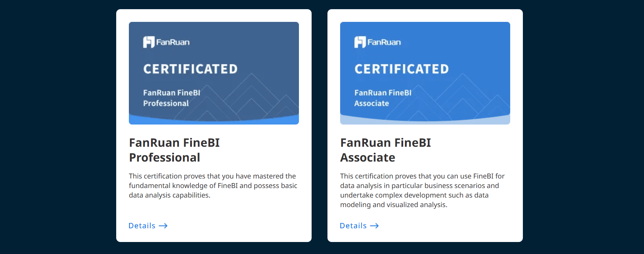Screen dimensions: 644x254
Task: Click the CERTIFICATED text on Professional badge
Action: pyautogui.click(x=190, y=69)
